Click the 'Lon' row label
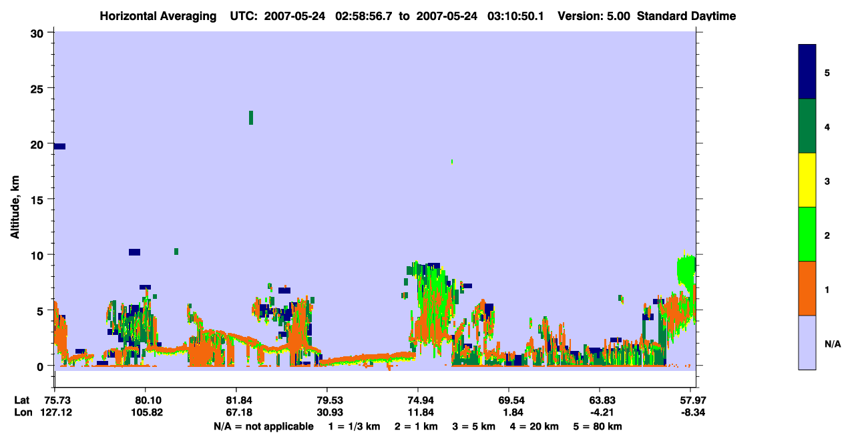 tap(23, 412)
